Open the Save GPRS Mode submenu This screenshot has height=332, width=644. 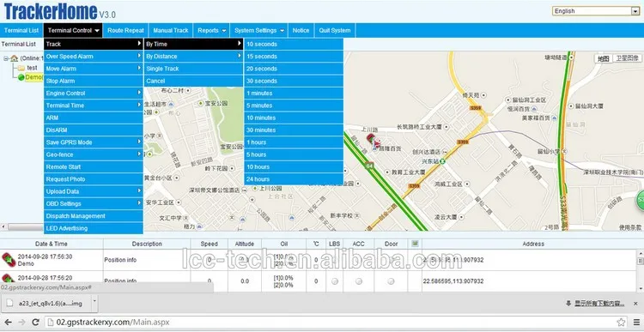click(x=94, y=142)
